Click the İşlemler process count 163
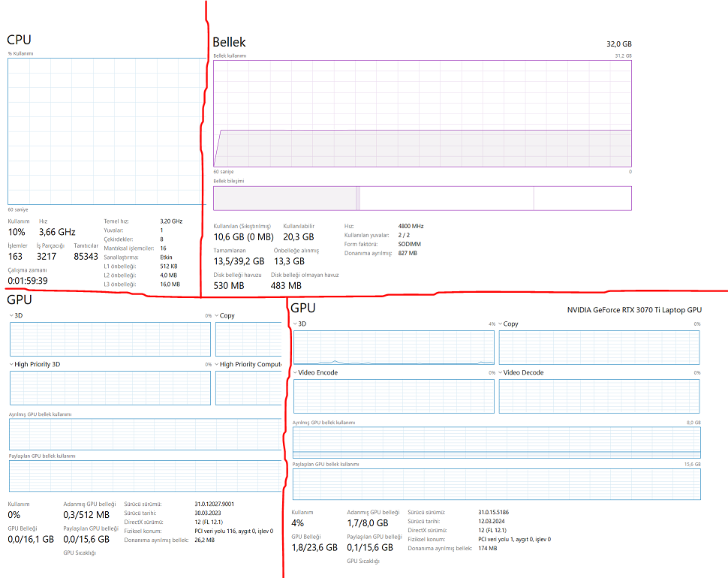The height and width of the screenshot is (578, 728). [15, 256]
